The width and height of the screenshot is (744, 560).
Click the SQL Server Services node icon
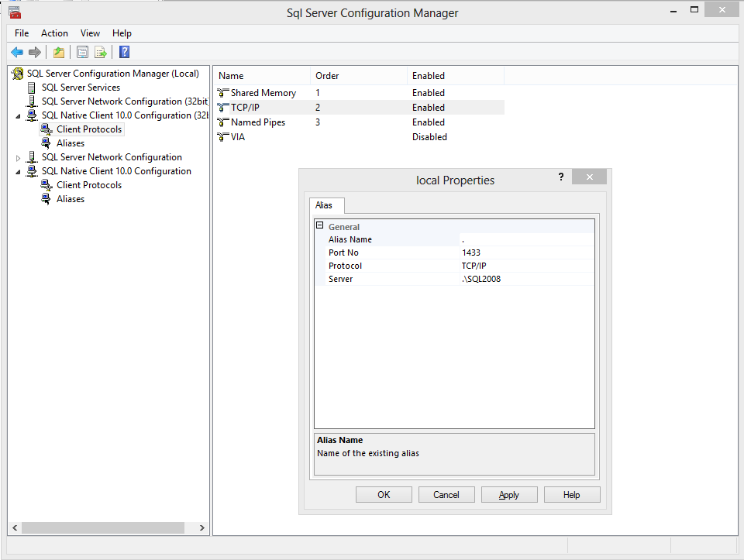tap(31, 88)
